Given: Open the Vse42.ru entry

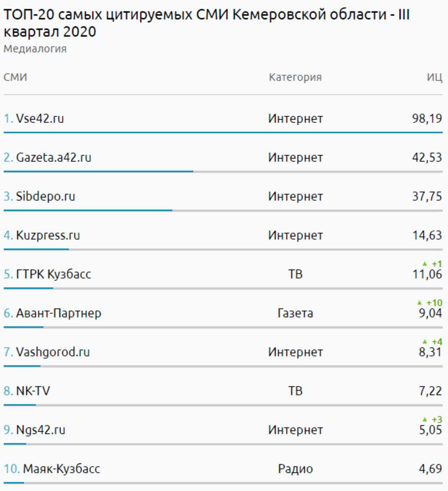Looking at the screenshot, I should point(40,119).
